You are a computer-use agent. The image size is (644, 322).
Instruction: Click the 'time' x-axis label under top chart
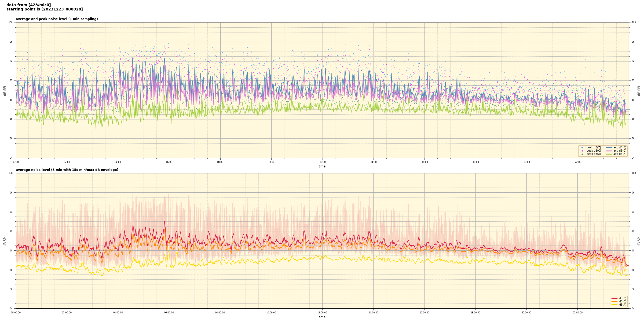(322, 166)
